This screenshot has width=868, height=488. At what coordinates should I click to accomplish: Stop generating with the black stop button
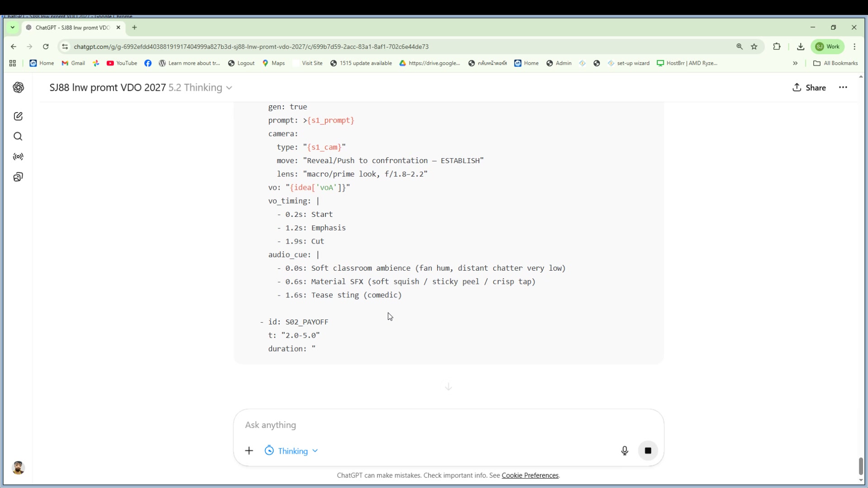pyautogui.click(x=648, y=450)
